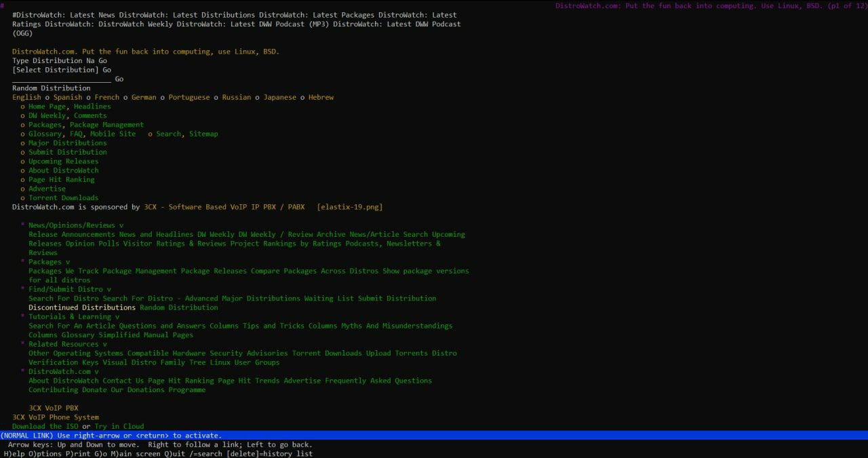Open the Hebrew language link
Screen dimensions: 868x458
(321, 97)
